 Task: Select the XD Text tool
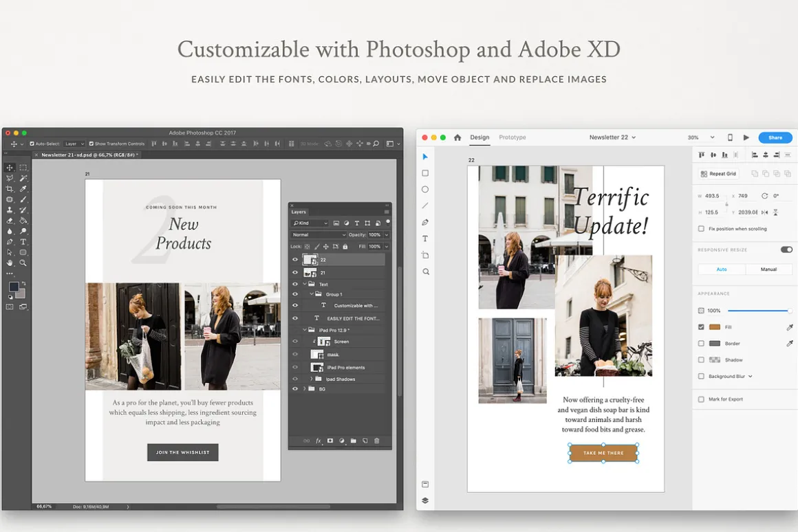click(425, 239)
